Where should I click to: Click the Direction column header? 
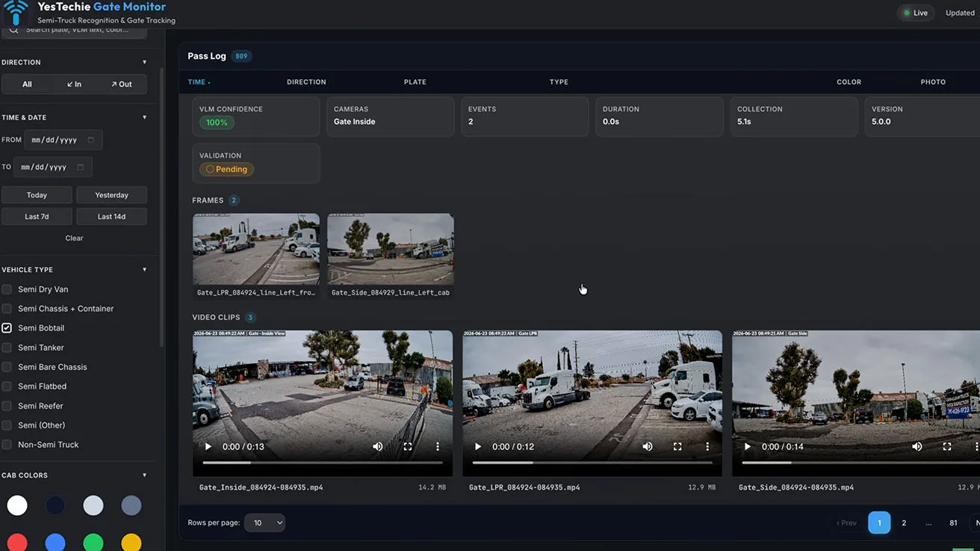[x=306, y=82]
